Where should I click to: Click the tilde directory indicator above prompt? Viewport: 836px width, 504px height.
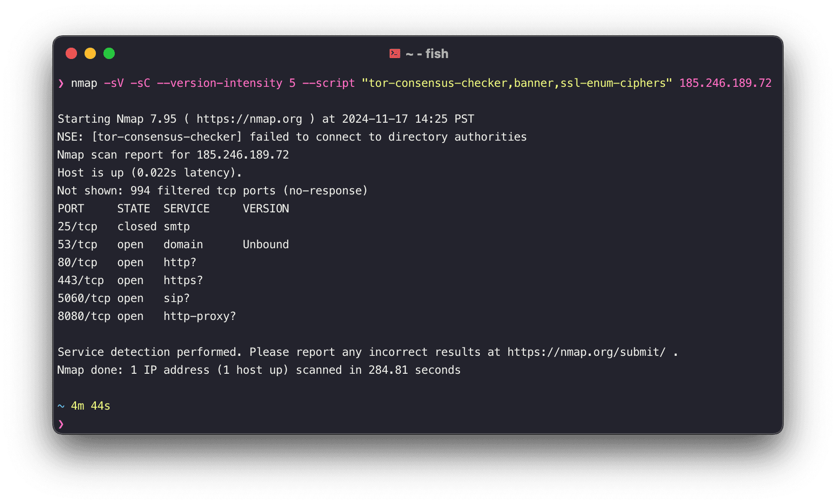[61, 406]
